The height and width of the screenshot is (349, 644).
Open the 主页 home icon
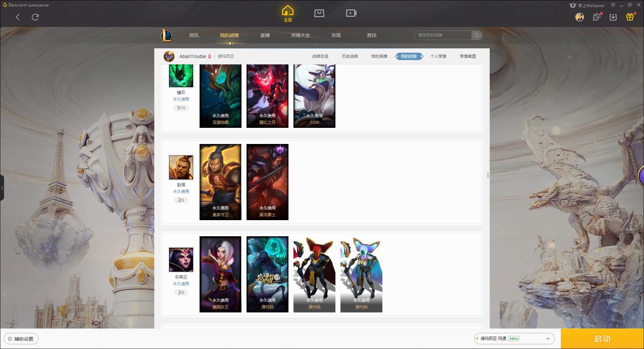click(288, 14)
